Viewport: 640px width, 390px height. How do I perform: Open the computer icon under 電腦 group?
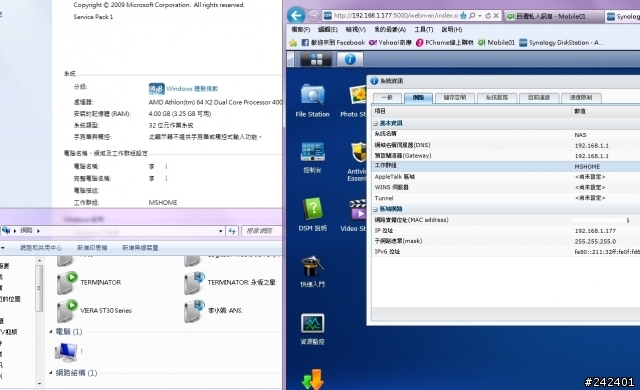coord(66,352)
